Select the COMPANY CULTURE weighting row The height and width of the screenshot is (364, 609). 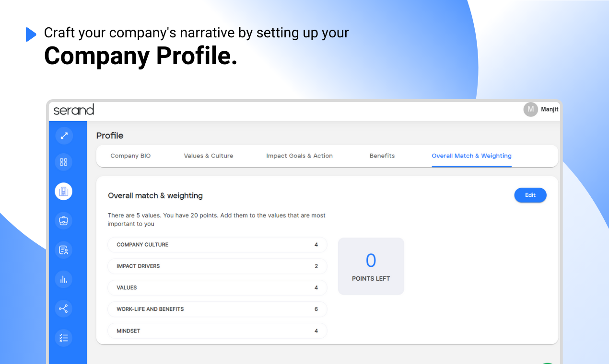coord(217,245)
